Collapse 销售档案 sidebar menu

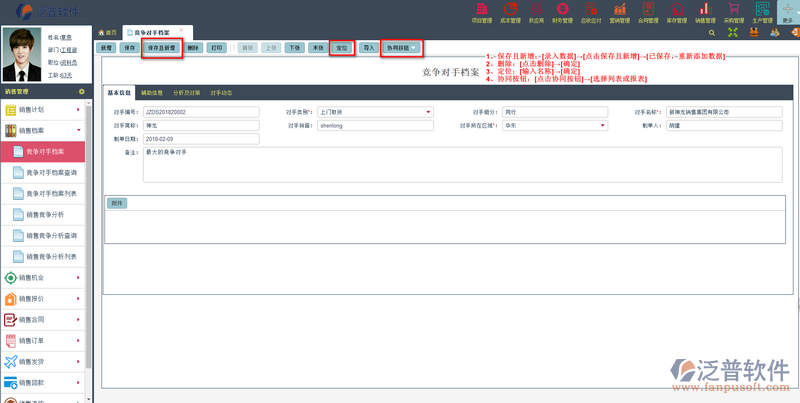coord(42,131)
